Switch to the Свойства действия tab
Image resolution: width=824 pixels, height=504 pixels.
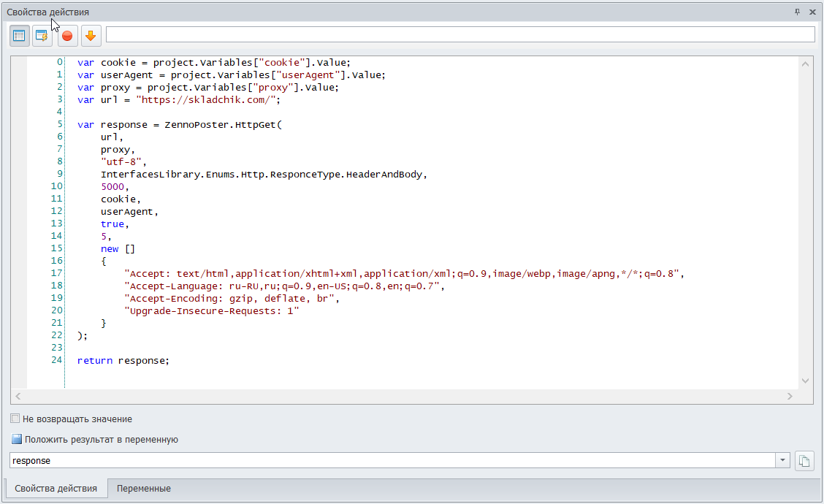coord(56,488)
